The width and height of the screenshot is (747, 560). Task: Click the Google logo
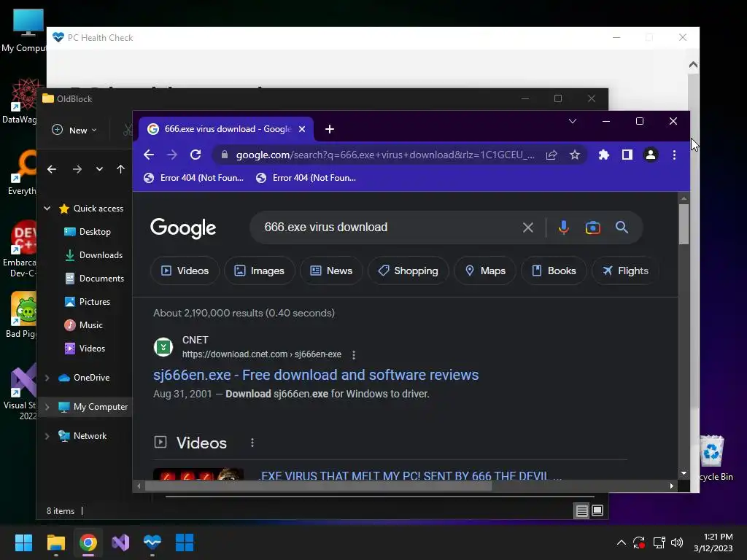click(183, 228)
